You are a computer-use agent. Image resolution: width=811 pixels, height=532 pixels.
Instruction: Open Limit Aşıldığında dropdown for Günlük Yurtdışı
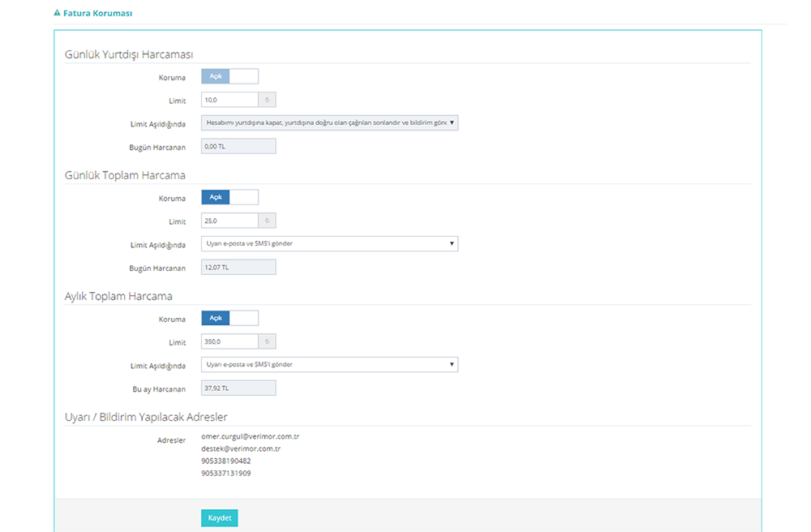(x=329, y=123)
